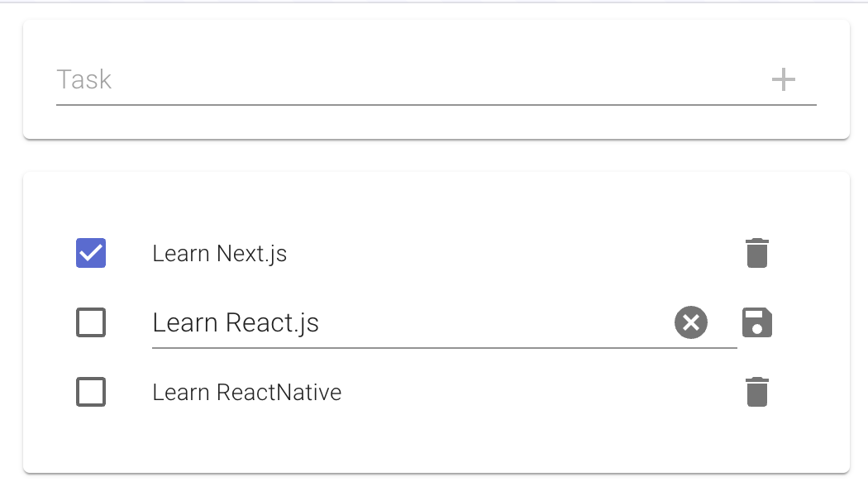Save the edited "Learn React.js" task
Viewport: 868px width, 496px height.
pyautogui.click(x=757, y=322)
